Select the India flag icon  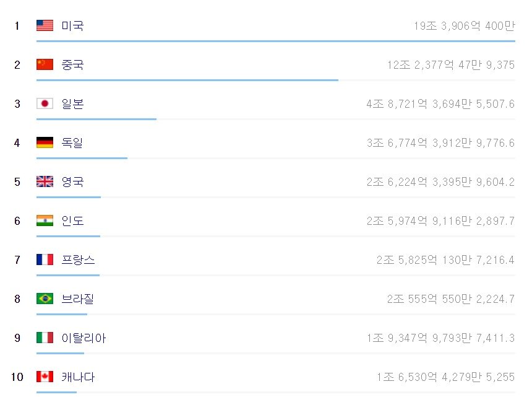click(45, 220)
